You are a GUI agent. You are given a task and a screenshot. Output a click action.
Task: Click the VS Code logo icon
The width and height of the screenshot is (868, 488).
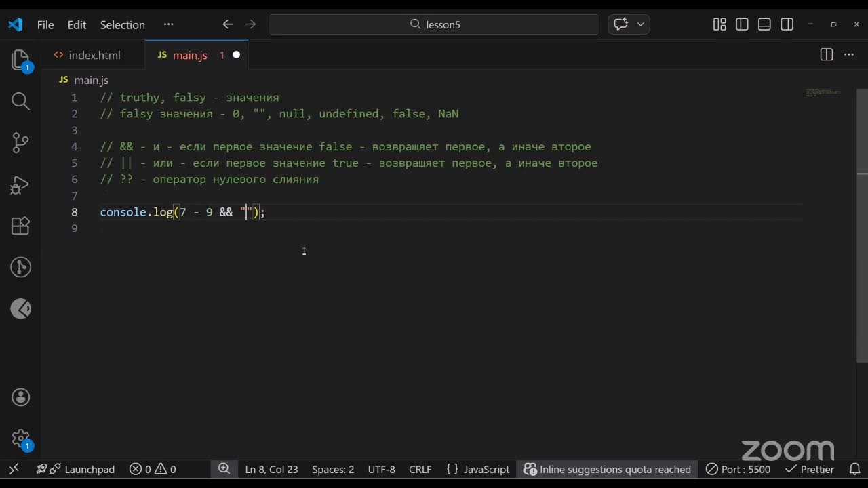pos(15,24)
